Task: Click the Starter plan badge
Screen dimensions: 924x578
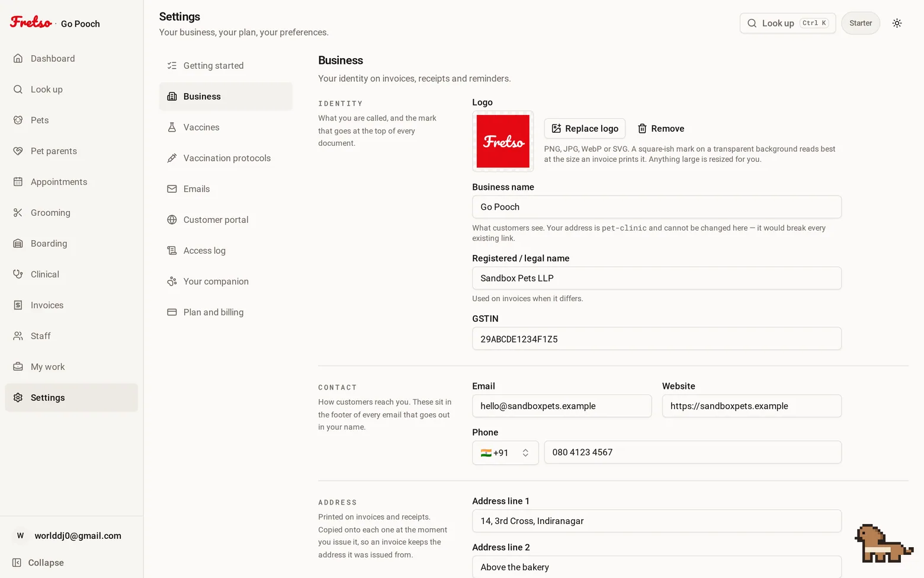Action: point(861,23)
